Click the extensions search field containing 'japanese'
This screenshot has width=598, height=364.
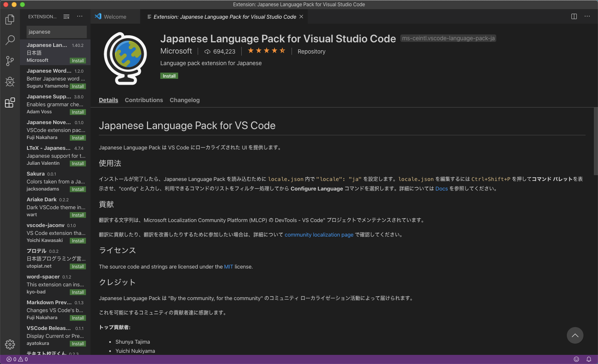tap(56, 32)
